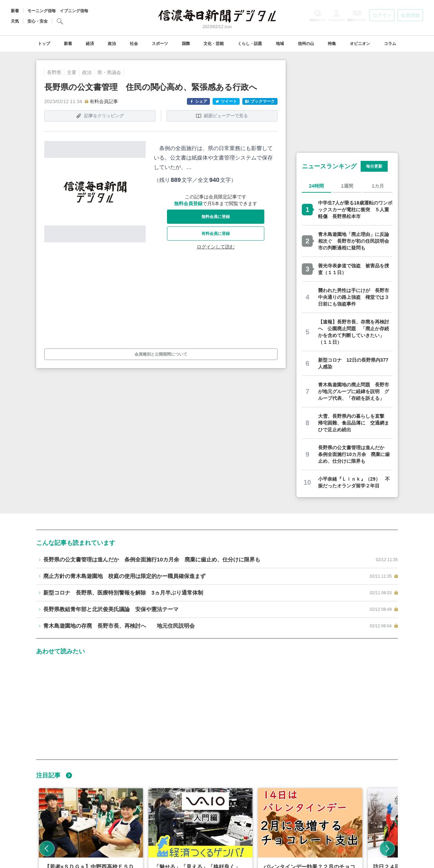Open コラム navigation item
The image size is (434, 868).
click(x=390, y=44)
